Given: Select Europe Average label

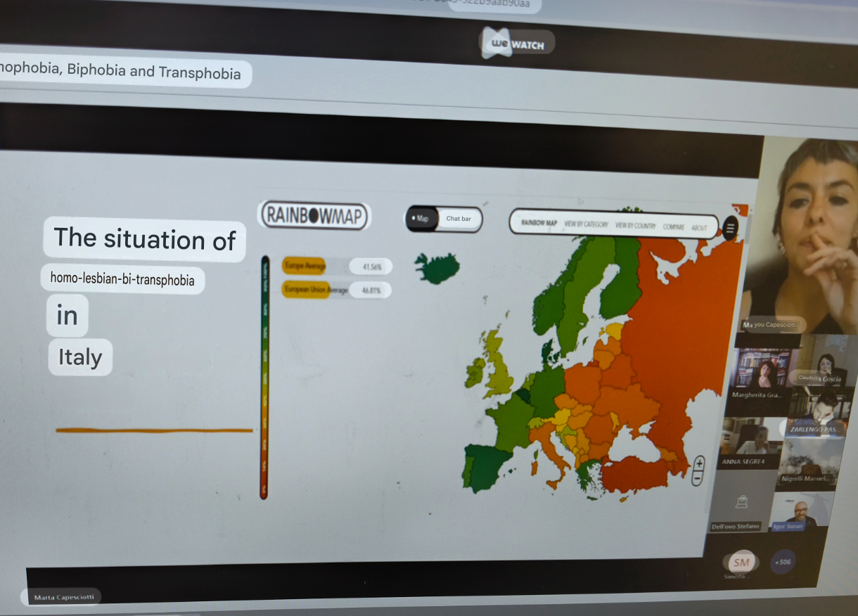Looking at the screenshot, I should point(305,266).
